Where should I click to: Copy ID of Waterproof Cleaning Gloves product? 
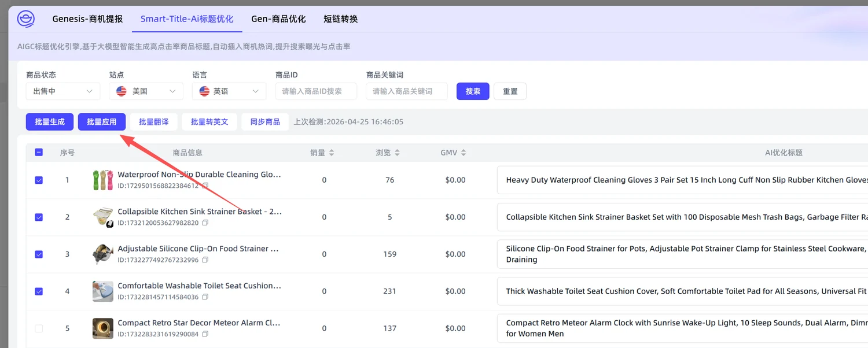pos(205,186)
